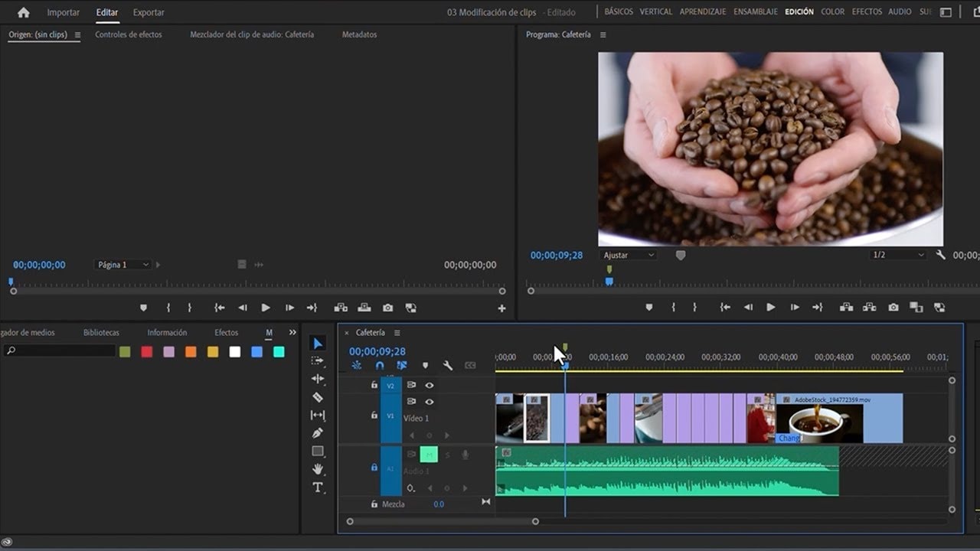
Task: Select the Track Select Forward tool
Action: click(318, 360)
